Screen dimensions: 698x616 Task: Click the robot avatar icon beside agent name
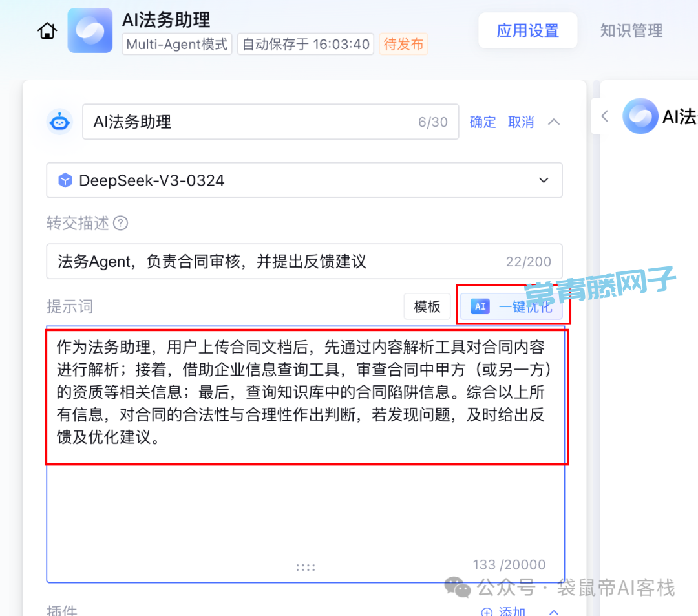[59, 122]
